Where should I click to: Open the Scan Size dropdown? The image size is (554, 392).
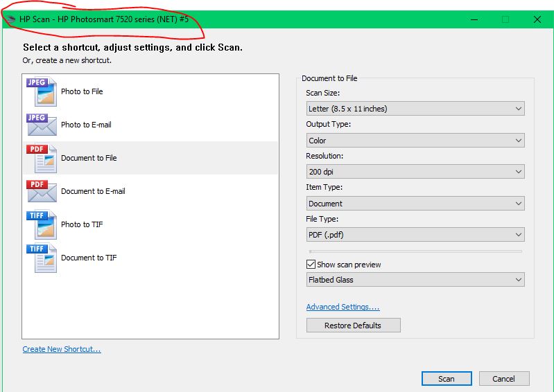click(x=415, y=109)
